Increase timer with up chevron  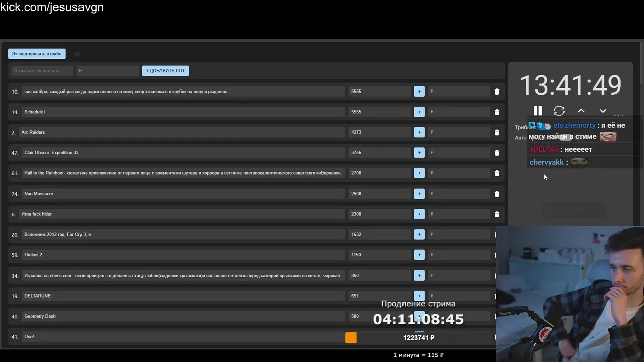click(581, 111)
